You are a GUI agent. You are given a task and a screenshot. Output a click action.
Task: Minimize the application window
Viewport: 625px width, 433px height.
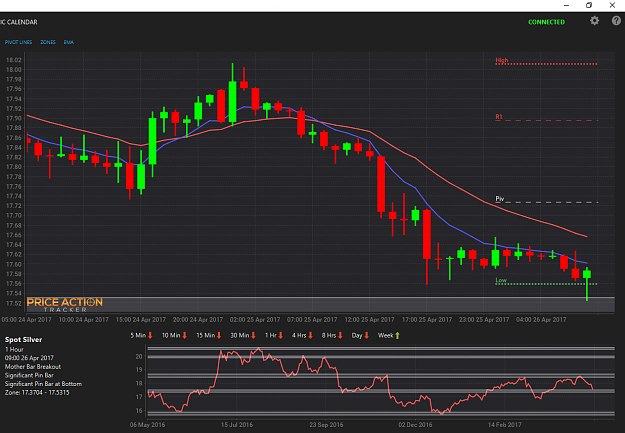[566, 5]
